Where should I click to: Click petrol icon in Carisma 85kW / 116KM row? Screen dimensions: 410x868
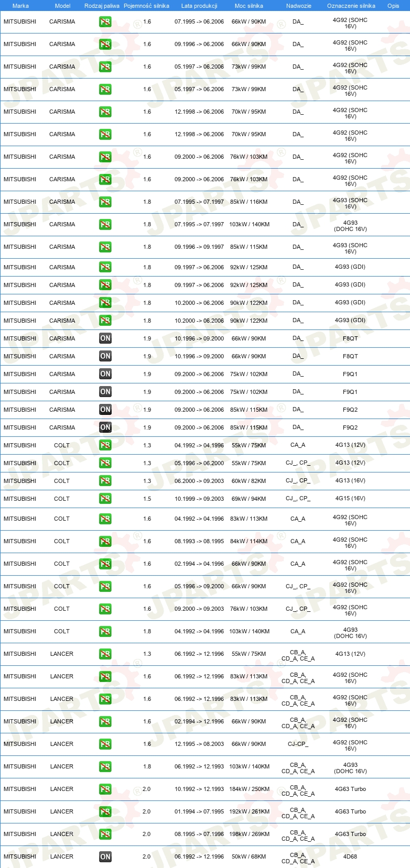105,202
